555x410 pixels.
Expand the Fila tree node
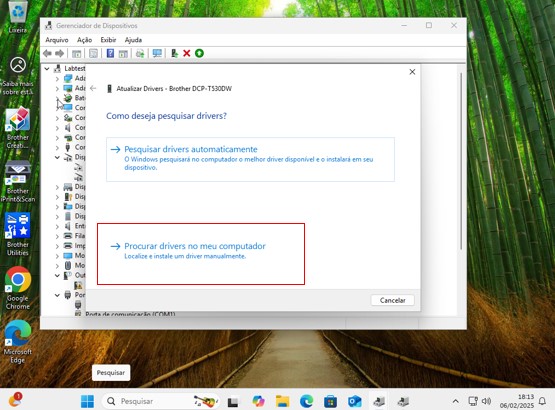[57, 236]
